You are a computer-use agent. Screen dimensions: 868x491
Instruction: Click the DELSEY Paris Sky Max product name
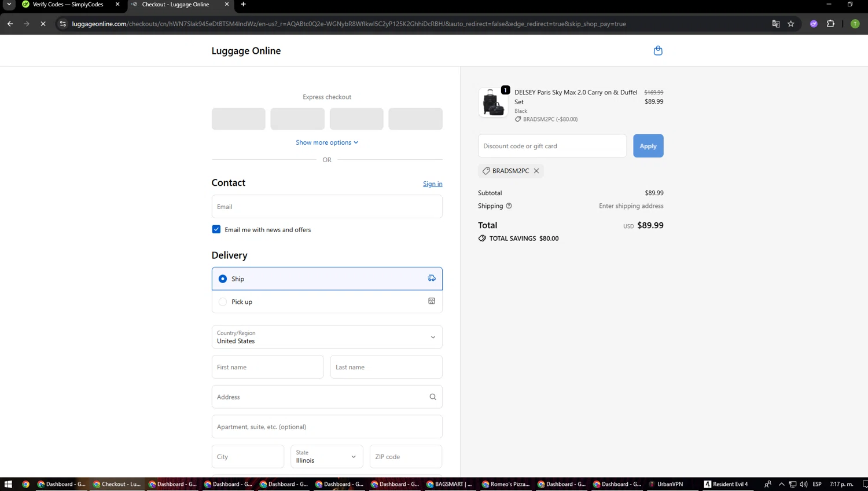tap(576, 97)
